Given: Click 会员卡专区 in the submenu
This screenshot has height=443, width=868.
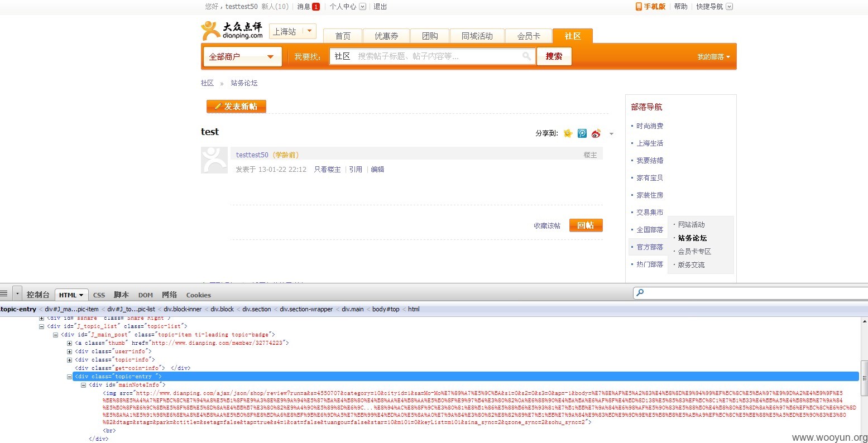Looking at the screenshot, I should coord(694,252).
